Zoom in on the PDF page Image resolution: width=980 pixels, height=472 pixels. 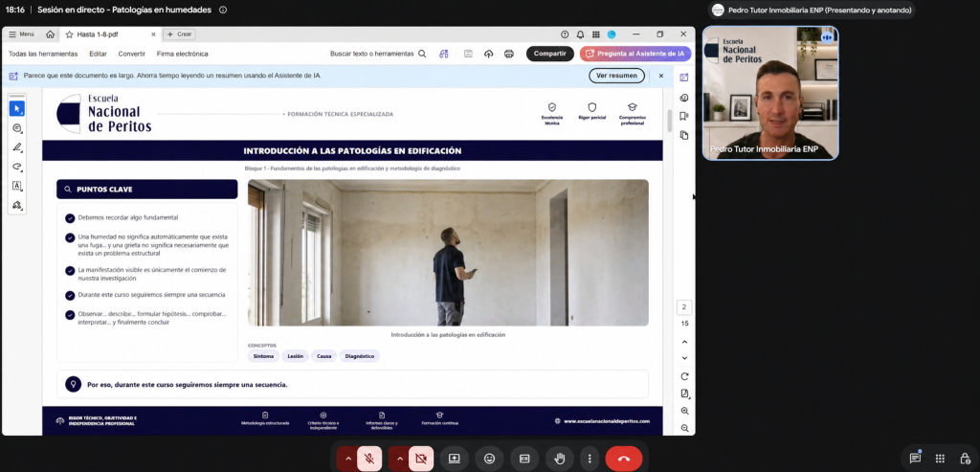684,411
